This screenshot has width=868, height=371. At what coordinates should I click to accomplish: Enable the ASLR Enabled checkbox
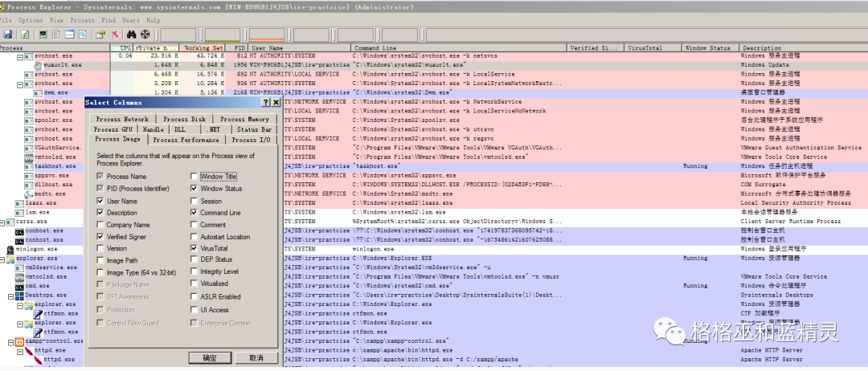click(x=194, y=297)
